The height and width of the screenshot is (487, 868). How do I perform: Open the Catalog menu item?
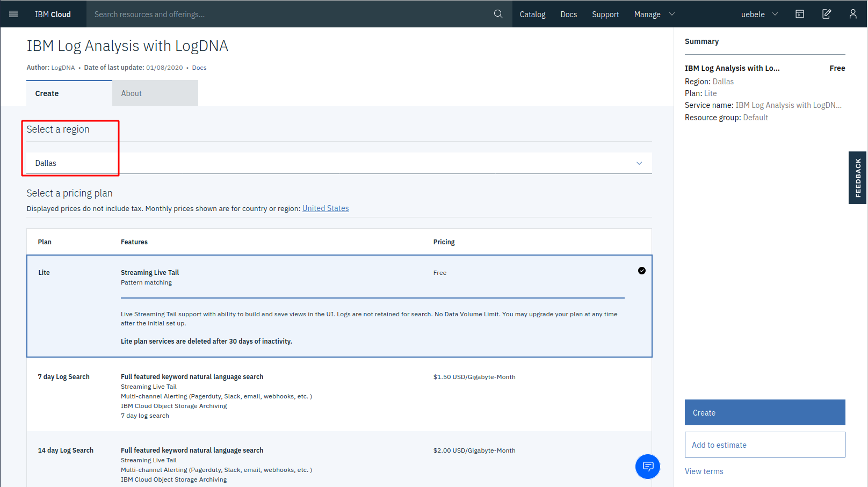[x=532, y=14]
